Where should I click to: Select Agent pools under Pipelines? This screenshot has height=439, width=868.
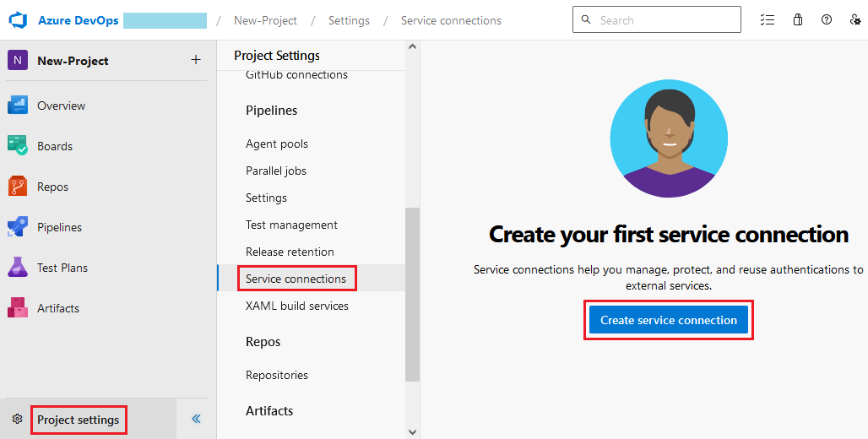point(277,144)
